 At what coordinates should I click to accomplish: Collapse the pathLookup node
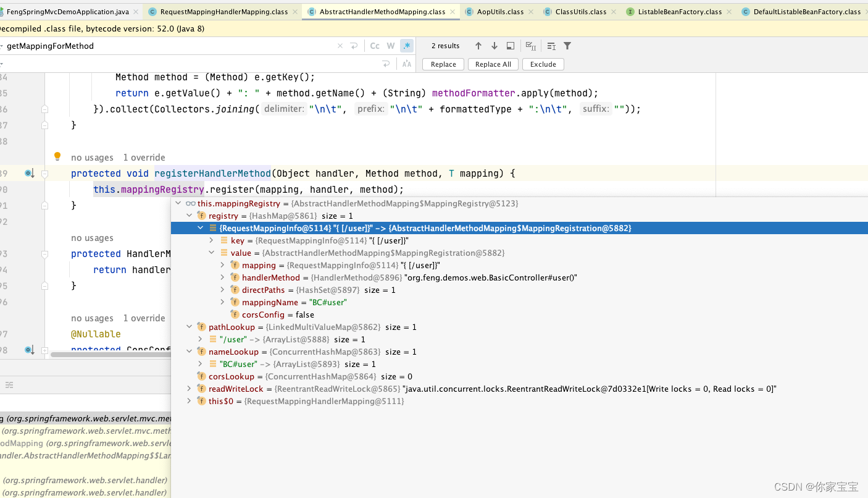point(190,327)
